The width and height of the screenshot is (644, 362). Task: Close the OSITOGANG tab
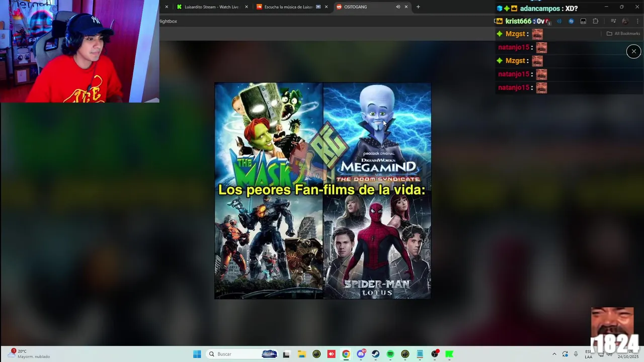(x=406, y=7)
